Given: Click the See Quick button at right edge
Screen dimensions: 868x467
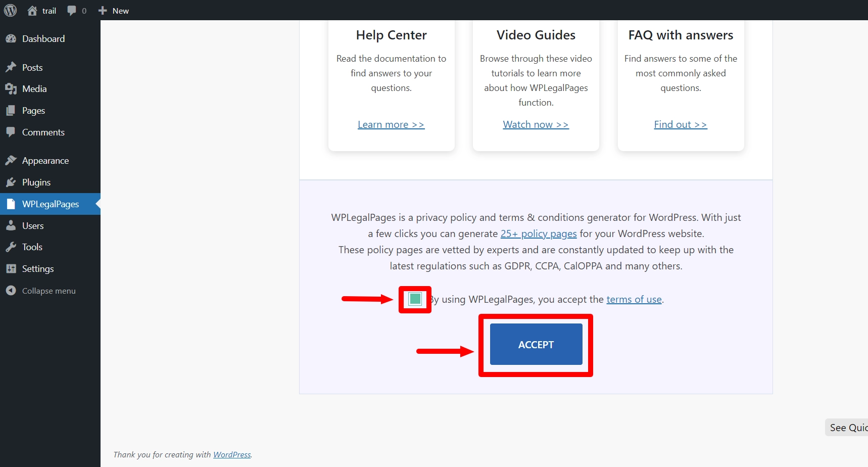Looking at the screenshot, I should pyautogui.click(x=848, y=428).
